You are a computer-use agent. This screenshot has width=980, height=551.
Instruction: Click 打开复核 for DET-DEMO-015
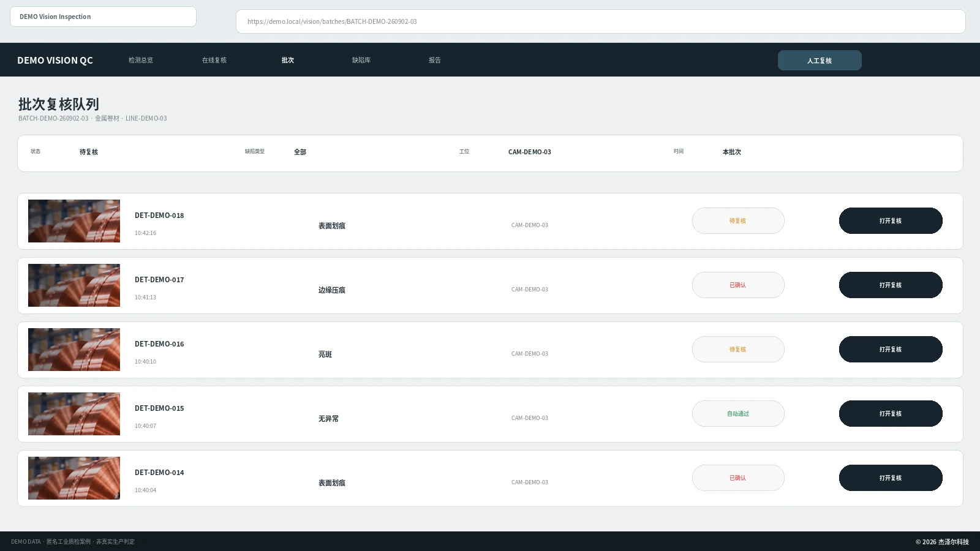(891, 414)
